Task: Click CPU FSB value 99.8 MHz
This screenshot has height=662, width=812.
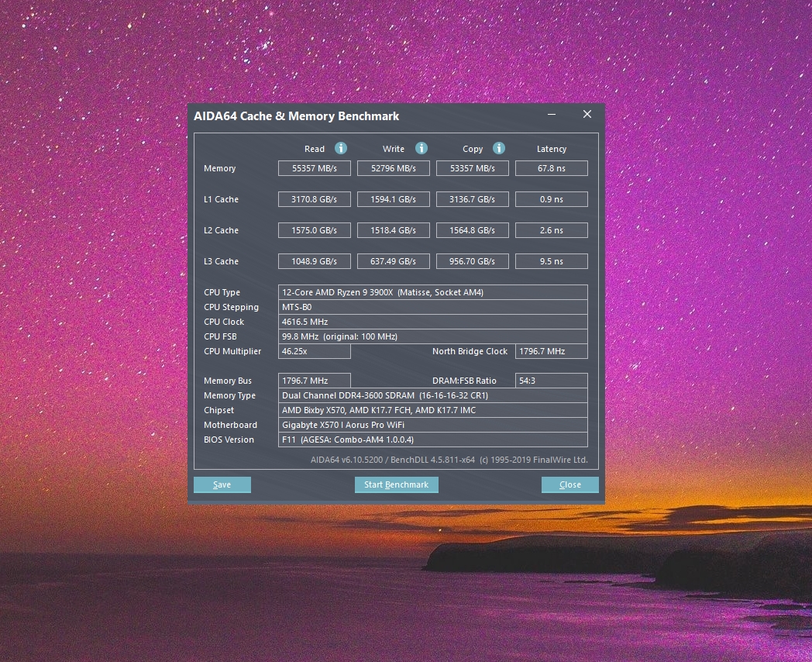Action: coord(433,336)
